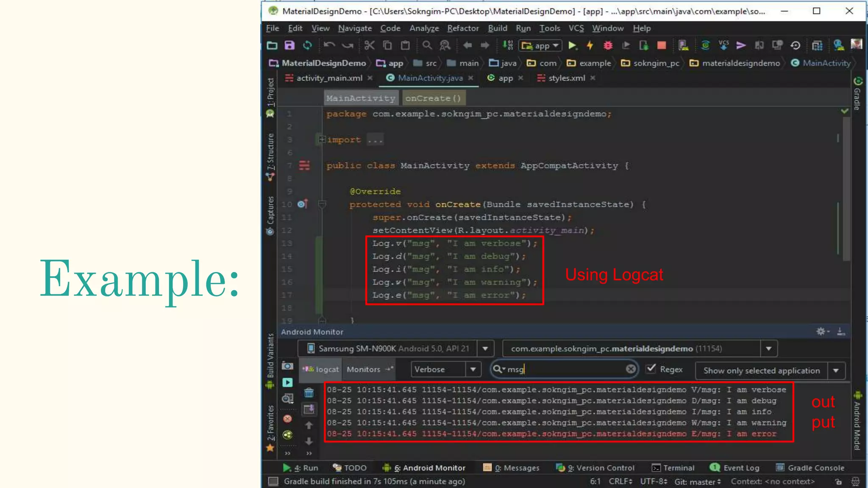Click the Undo toolbar icon
The image size is (868, 488).
(x=329, y=45)
